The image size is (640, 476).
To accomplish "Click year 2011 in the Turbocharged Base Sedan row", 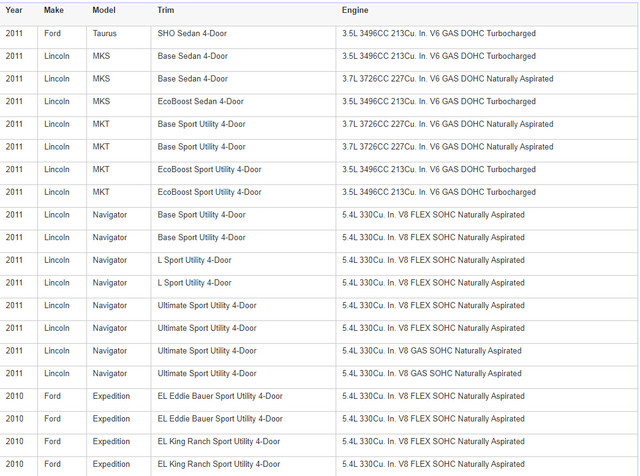I will pos(14,56).
